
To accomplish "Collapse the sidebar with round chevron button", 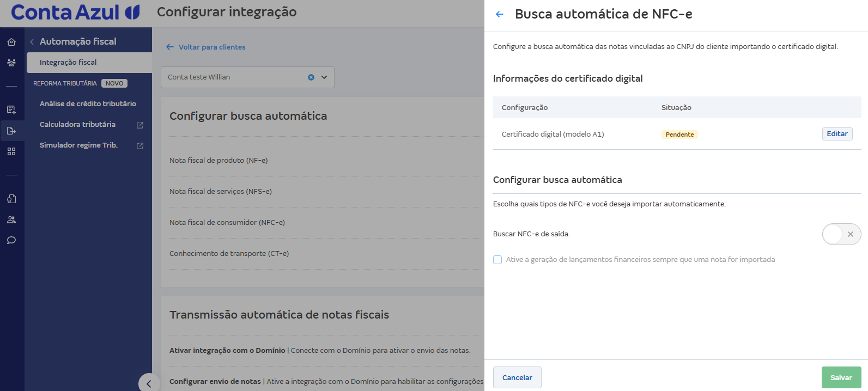I will point(149,383).
